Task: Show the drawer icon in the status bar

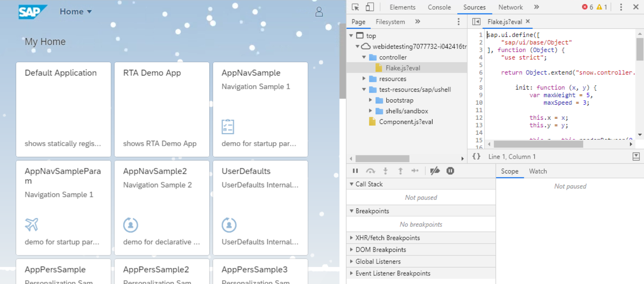Action: point(636,157)
